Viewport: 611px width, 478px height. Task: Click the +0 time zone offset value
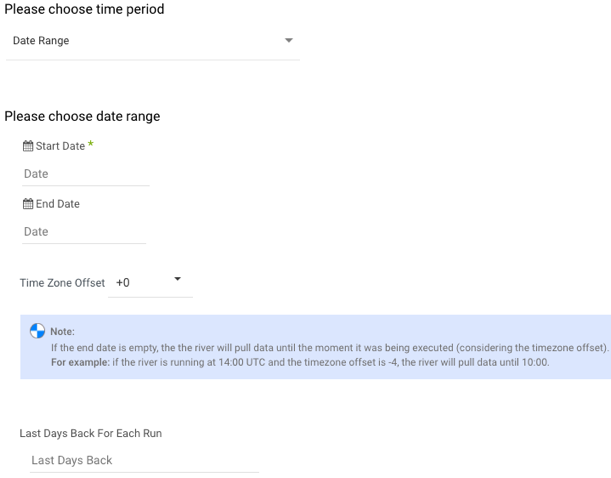(x=123, y=283)
